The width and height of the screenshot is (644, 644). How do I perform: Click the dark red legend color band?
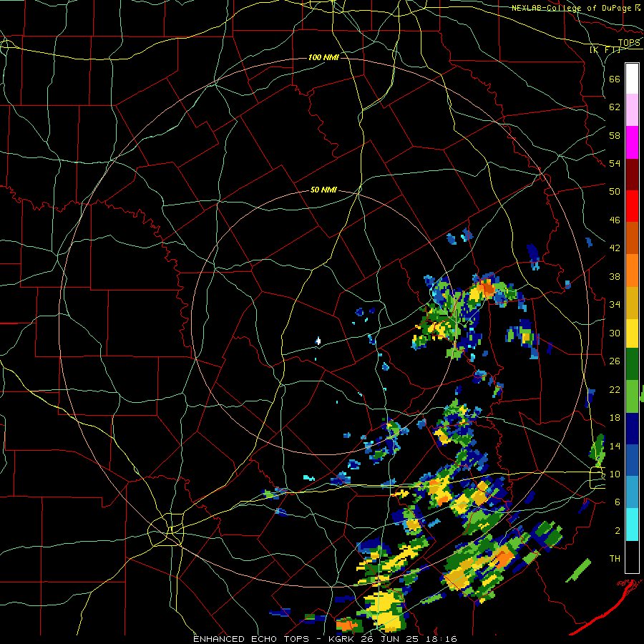click(x=632, y=175)
